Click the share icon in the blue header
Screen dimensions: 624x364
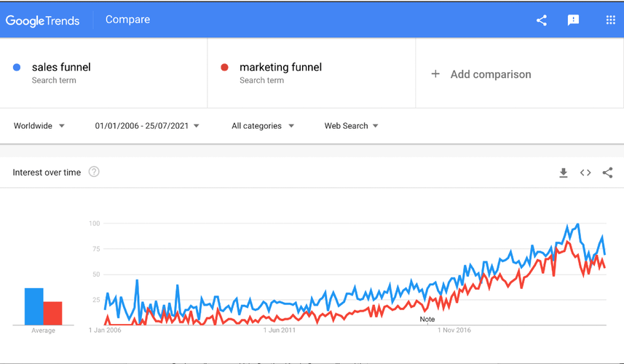click(541, 20)
